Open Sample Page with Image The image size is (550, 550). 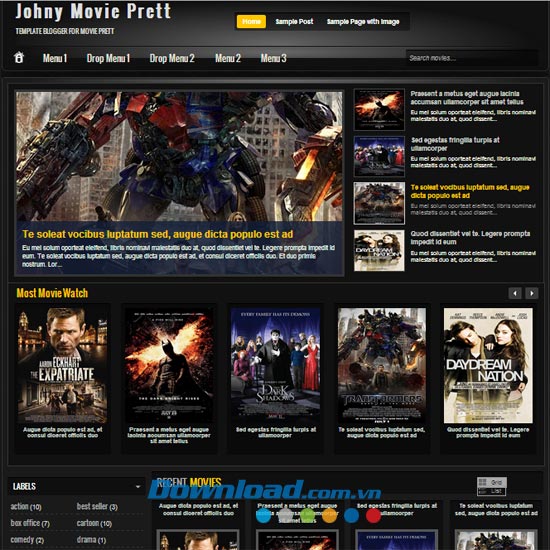[x=363, y=22]
